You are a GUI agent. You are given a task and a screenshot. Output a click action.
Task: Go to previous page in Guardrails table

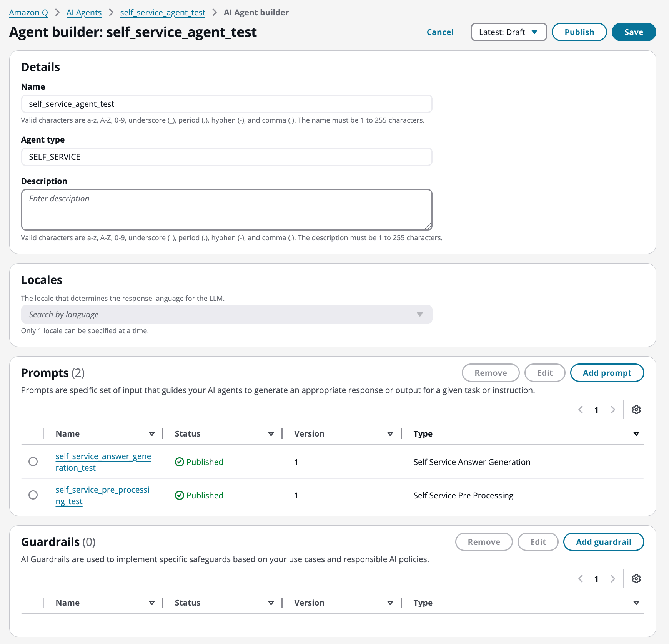click(x=581, y=579)
